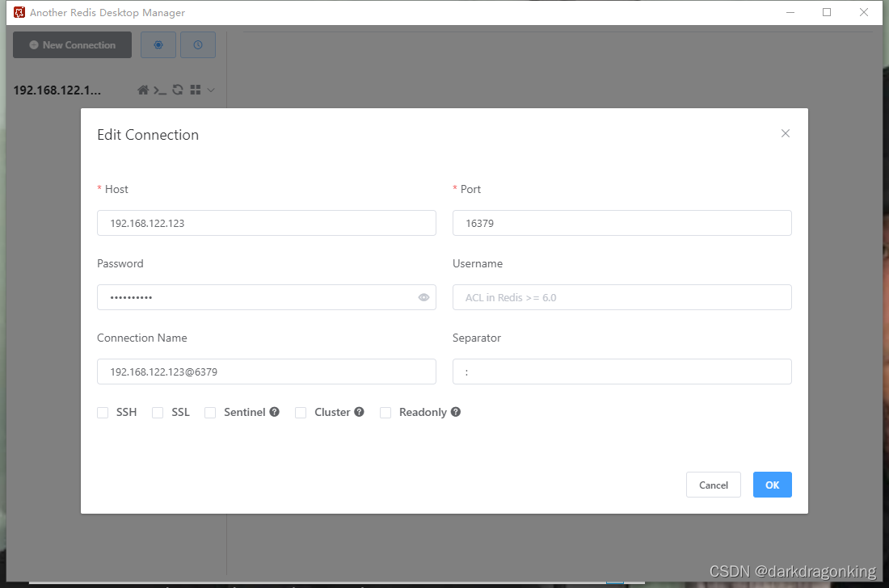Enable the SSH checkbox
The height and width of the screenshot is (588, 889).
(103, 412)
